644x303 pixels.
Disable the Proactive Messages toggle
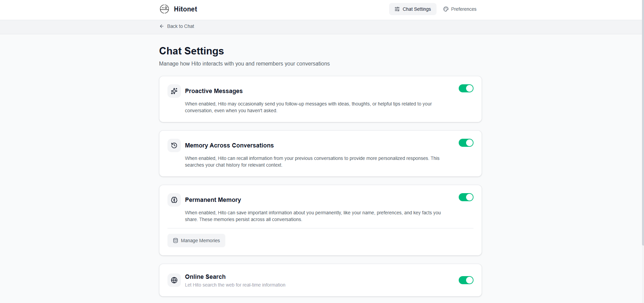click(466, 88)
